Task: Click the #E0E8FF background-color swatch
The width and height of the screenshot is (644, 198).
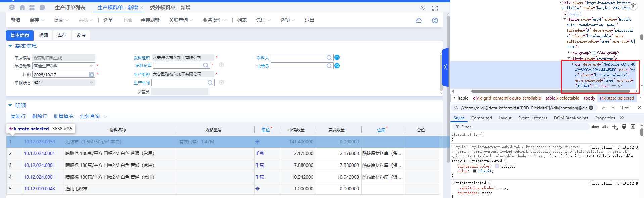Action: click(497, 166)
